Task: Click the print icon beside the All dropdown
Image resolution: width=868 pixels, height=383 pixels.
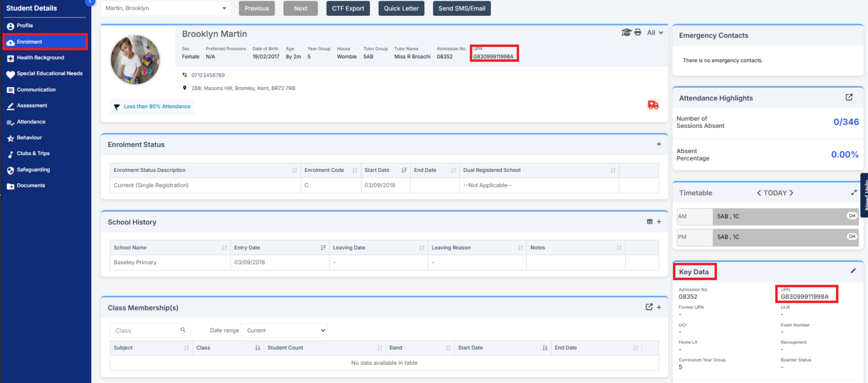Action: [x=638, y=33]
